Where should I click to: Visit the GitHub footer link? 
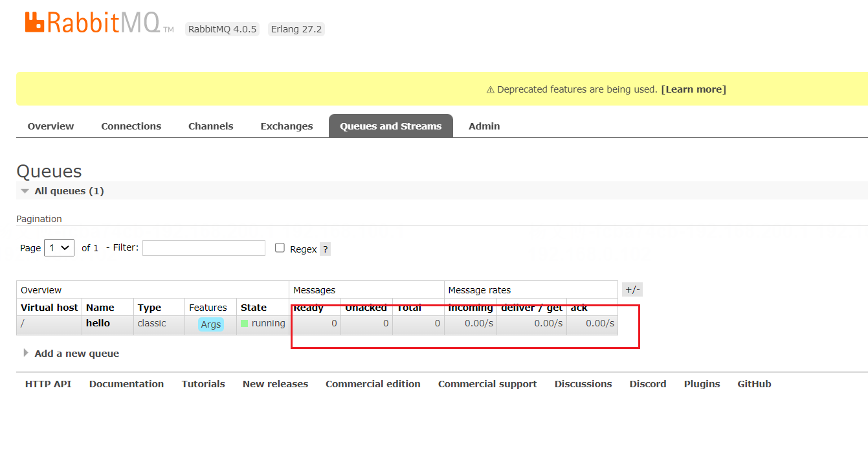[x=754, y=384]
